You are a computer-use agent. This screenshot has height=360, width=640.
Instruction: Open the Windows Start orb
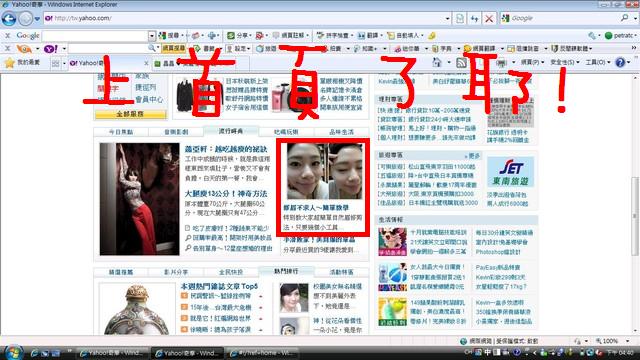(x=13, y=353)
